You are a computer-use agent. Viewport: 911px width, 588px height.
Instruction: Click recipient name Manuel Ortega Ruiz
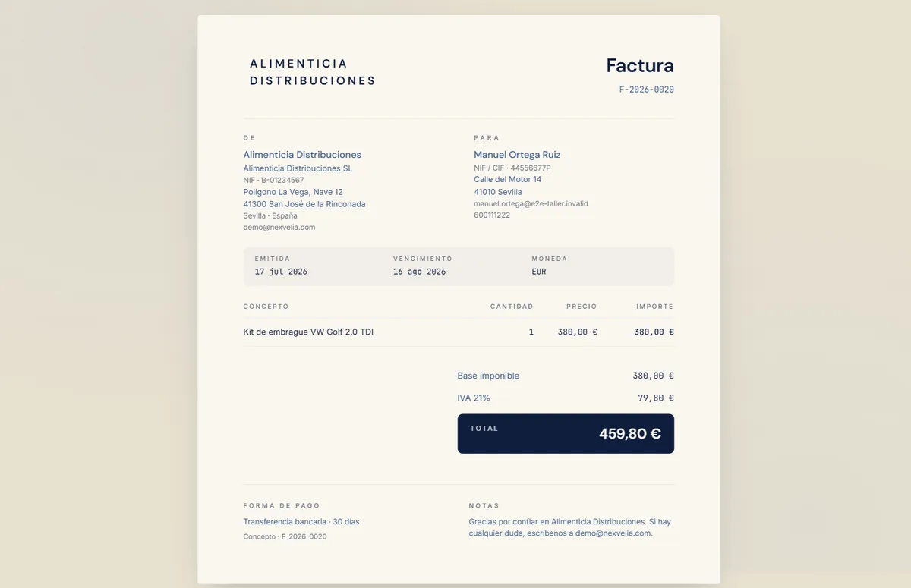coord(517,155)
